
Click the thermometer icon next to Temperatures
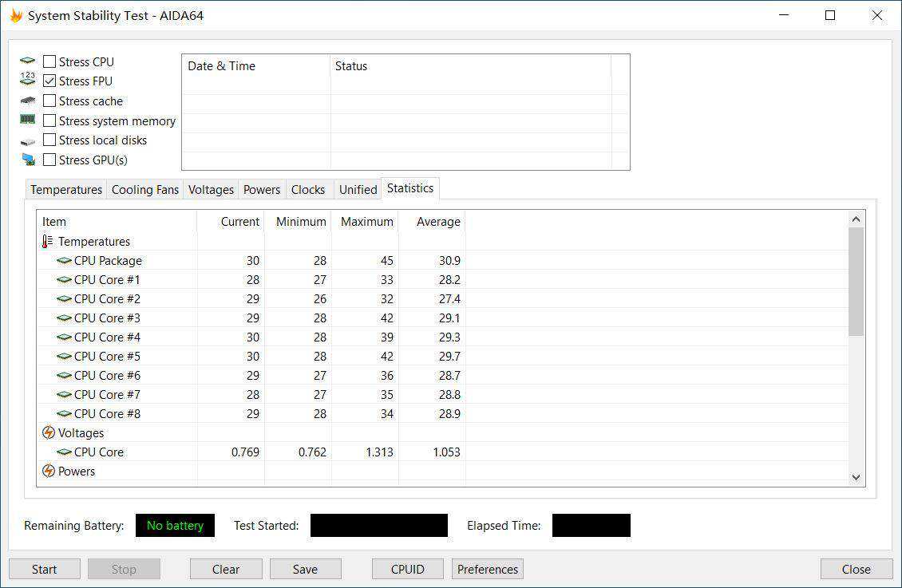click(x=48, y=242)
